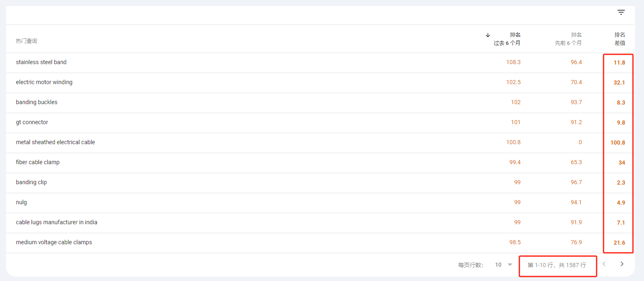Select fiber cable clamp row
The height and width of the screenshot is (281, 644).
click(x=320, y=163)
